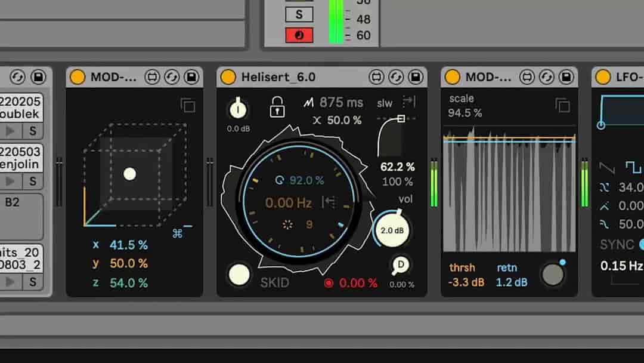This screenshot has height=363, width=644.
Task: Click the S solo button in the mixer
Action: 299,13
